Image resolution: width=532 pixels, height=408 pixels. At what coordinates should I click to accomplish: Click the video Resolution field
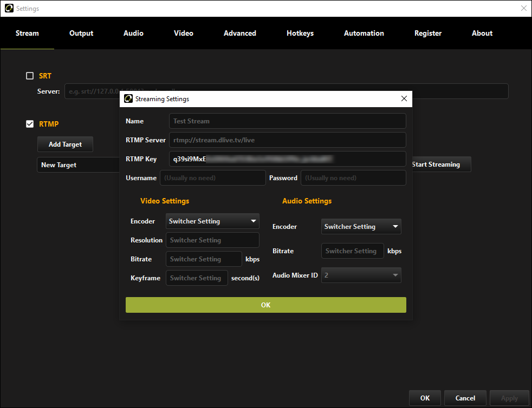[x=212, y=240]
